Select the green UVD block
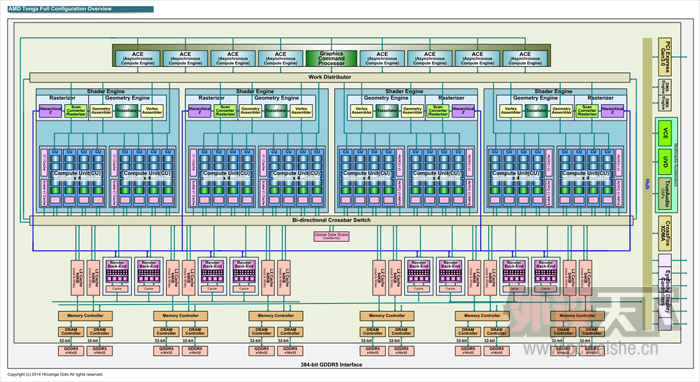Image resolution: width=700 pixels, height=382 pixels. (x=665, y=161)
